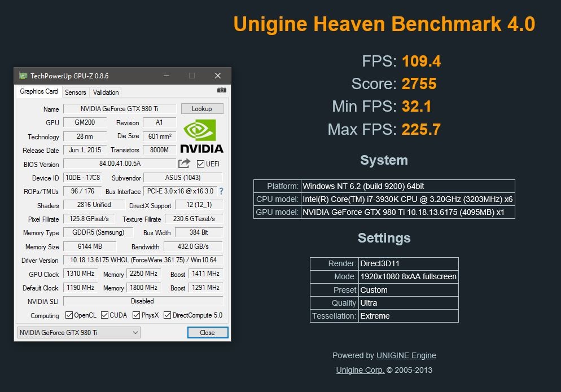Screen dimensions: 561x392
Task: Click the Release Date value Jun 1, 2015
Action: pyautogui.click(x=85, y=150)
